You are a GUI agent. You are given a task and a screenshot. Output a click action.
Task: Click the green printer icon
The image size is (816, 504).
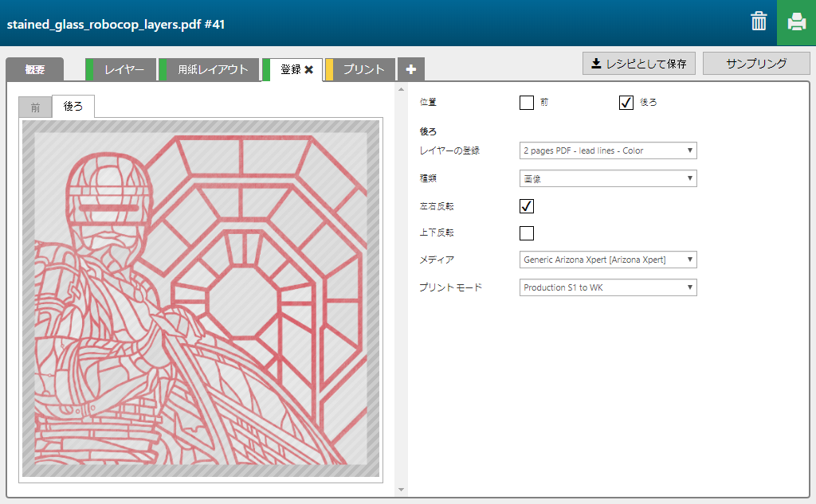tap(796, 22)
